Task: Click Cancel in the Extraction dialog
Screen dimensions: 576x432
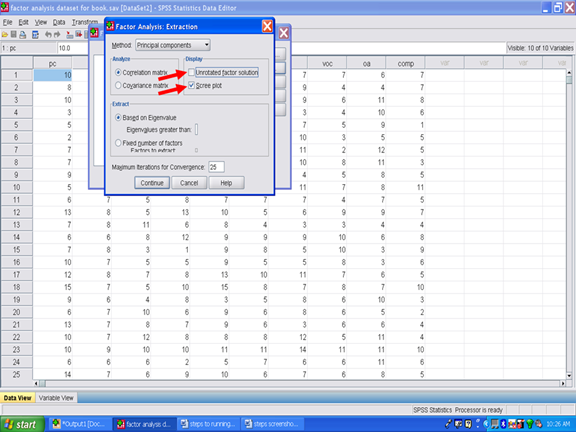Action: (189, 183)
